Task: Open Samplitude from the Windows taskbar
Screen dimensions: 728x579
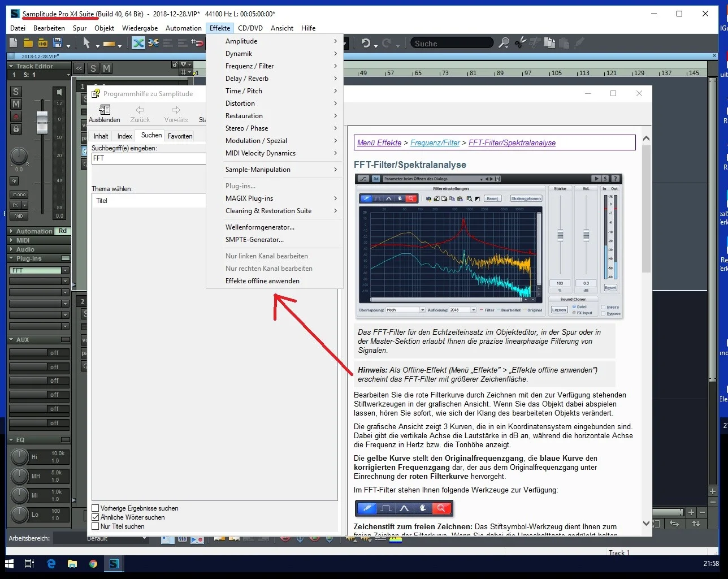Action: coord(114,564)
